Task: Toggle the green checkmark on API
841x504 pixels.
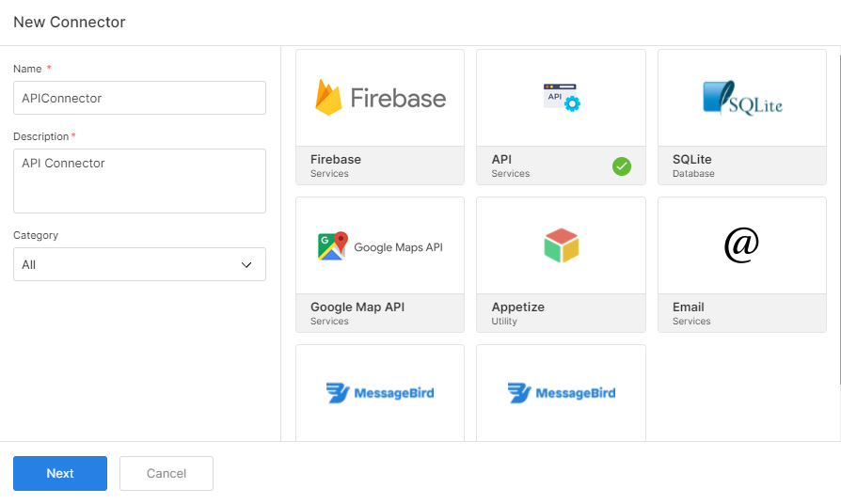Action: tap(622, 166)
